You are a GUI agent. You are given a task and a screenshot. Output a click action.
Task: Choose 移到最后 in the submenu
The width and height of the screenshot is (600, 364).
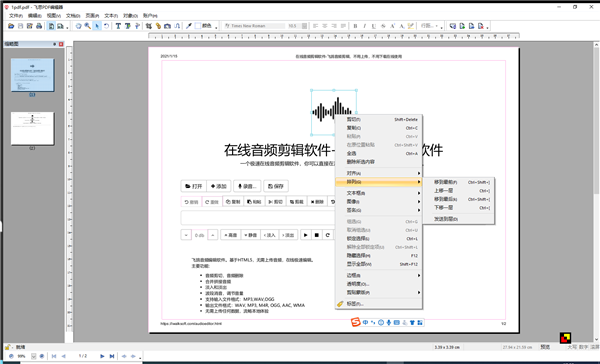pyautogui.click(x=459, y=199)
